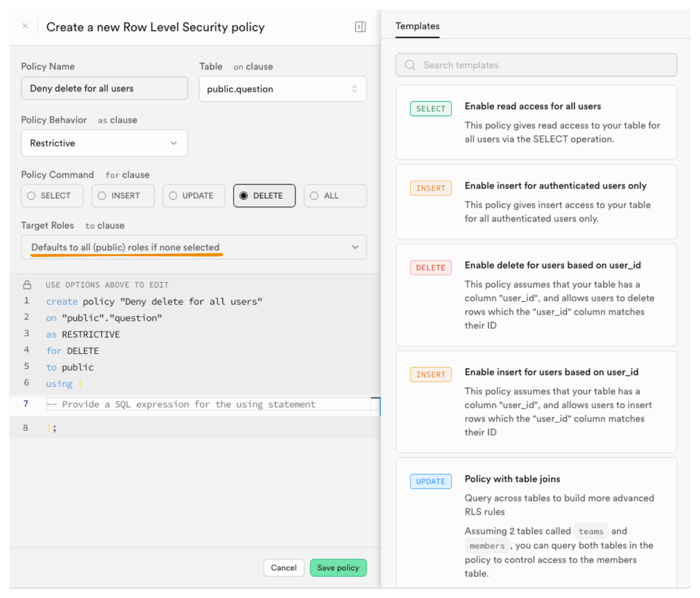Viewport: 700px width, 598px height.
Task: Open the Target Roles dropdown
Action: [x=194, y=247]
